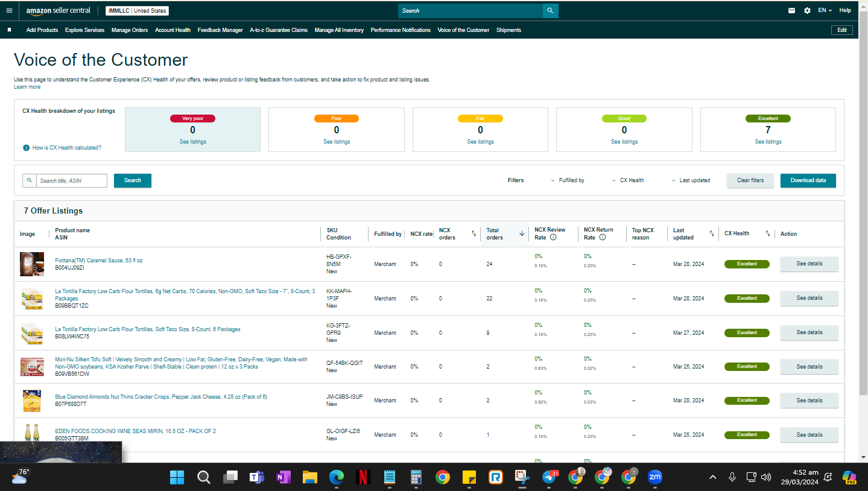The height and width of the screenshot is (491, 868).
Task: See details for Blue Diamond Nut Thins
Action: (x=809, y=401)
